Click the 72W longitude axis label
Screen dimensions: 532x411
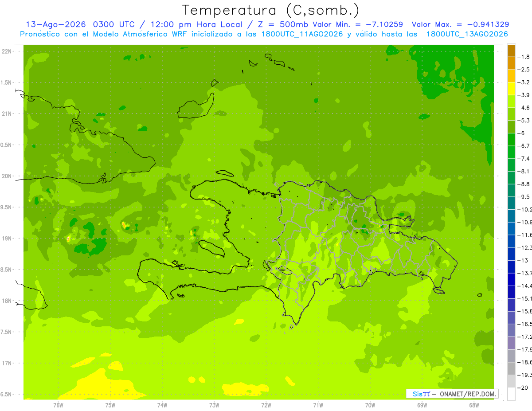266,405
